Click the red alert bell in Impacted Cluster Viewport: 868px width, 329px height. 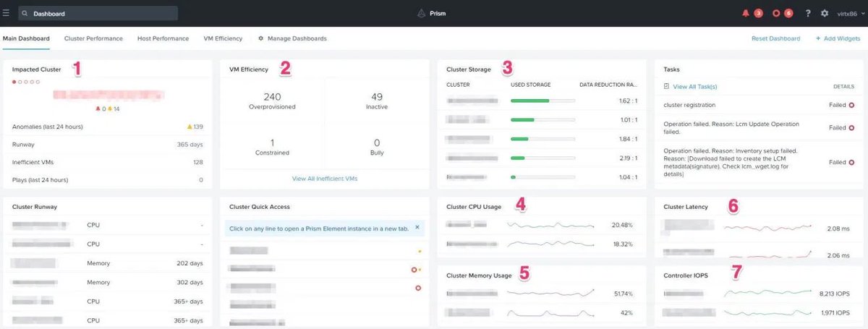click(98, 109)
